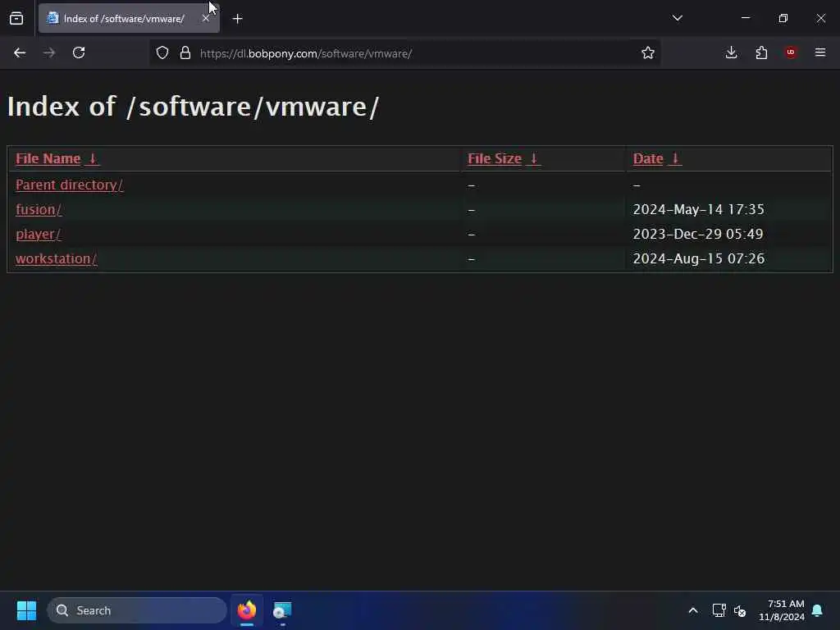Screen dimensions: 840x630
Task: Close the Index of /software/vmware/ tab
Action: point(206,19)
